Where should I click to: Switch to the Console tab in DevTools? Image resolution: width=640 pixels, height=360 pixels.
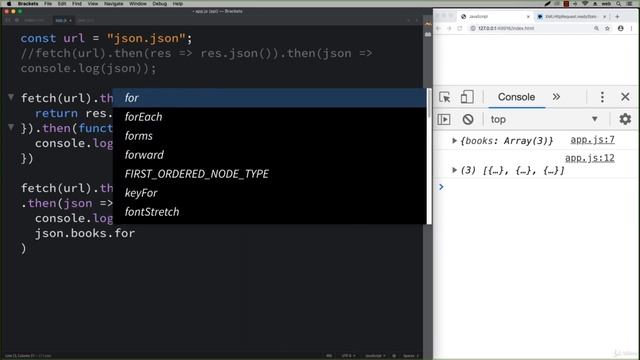pyautogui.click(x=516, y=97)
